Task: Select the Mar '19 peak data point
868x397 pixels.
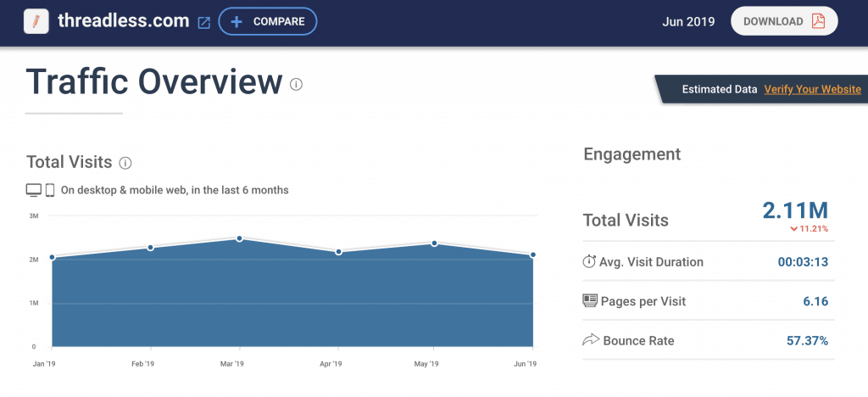Action: click(240, 238)
